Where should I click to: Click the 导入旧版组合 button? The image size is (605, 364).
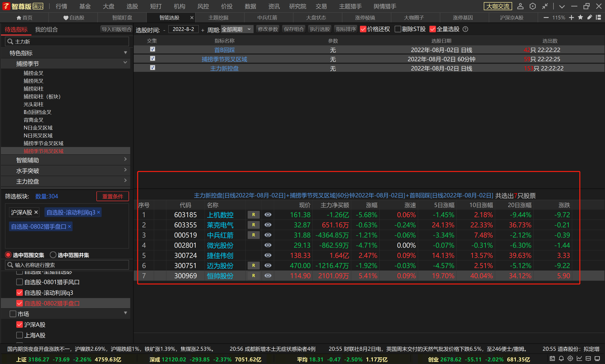[x=117, y=30]
